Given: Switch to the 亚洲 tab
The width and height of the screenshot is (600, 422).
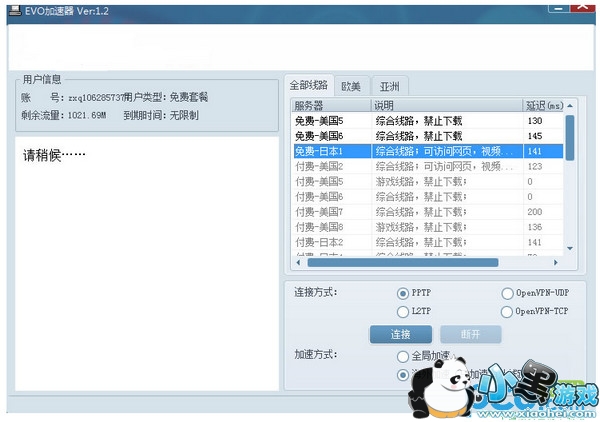Looking at the screenshot, I should coord(390,86).
